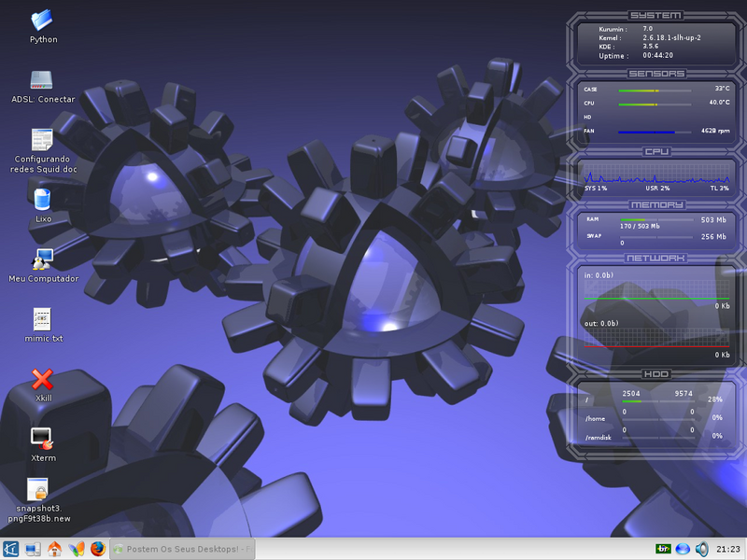Open the Meu Computador icon
The image size is (747, 560).
point(42,259)
